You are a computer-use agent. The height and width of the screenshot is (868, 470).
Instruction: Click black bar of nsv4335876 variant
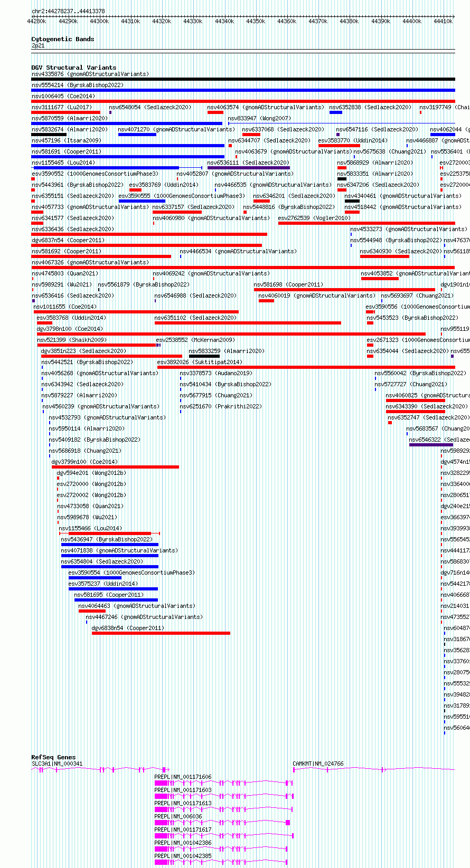pos(243,79)
